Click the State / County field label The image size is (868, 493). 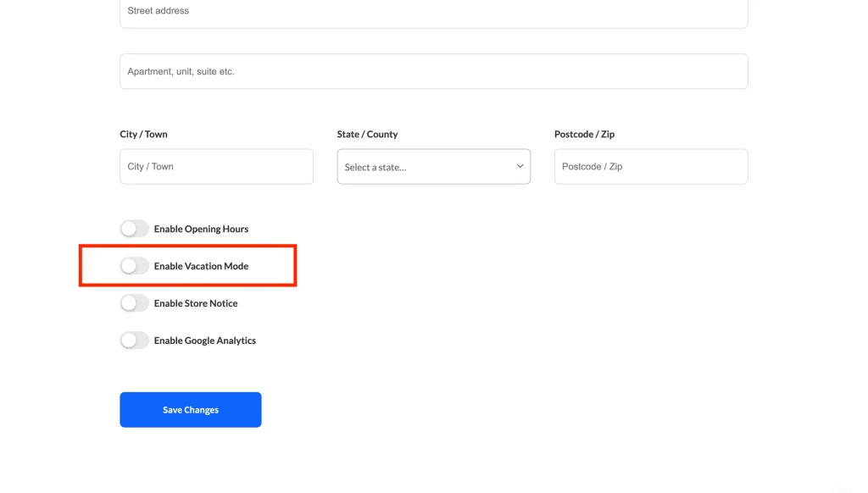pyautogui.click(x=367, y=134)
